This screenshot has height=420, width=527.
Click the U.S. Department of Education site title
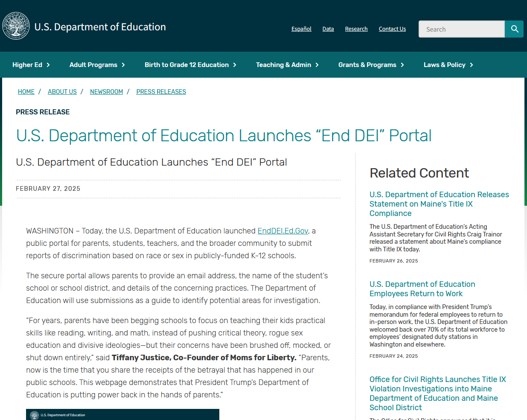(x=100, y=27)
